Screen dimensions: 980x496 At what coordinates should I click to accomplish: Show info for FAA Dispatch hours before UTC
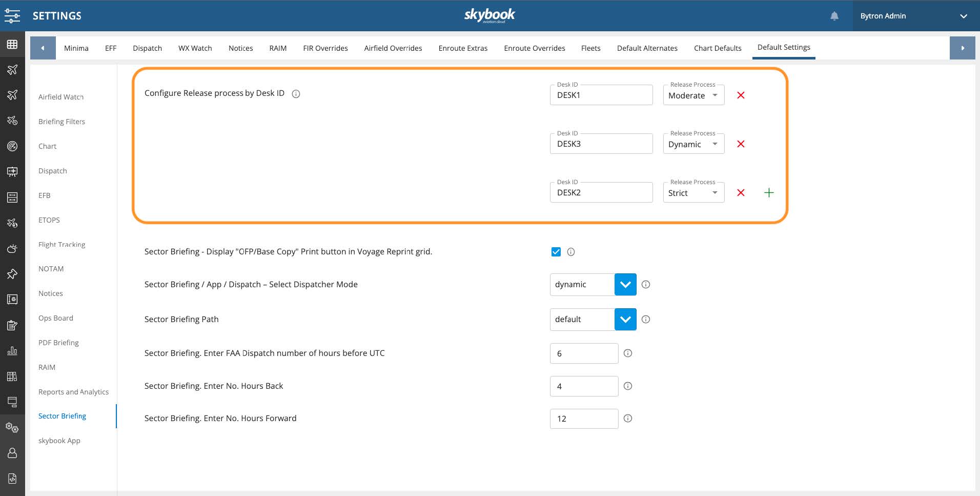click(628, 353)
